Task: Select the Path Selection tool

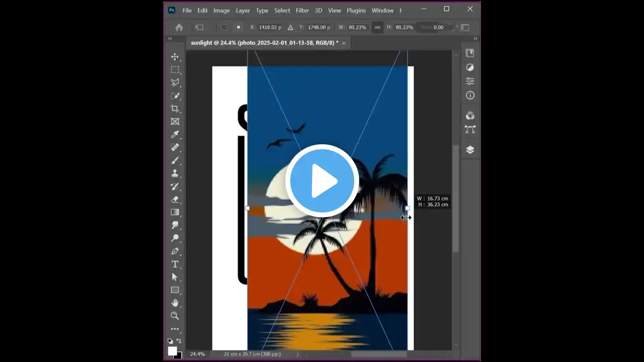Action: (175, 277)
